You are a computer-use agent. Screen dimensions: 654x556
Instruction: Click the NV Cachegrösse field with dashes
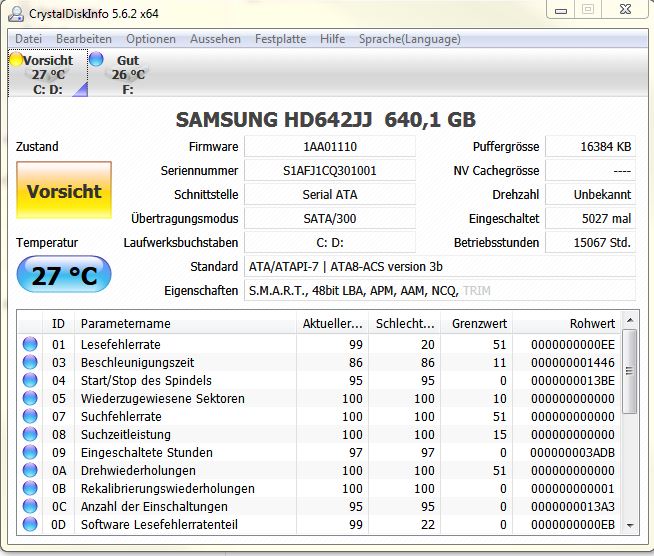point(590,170)
